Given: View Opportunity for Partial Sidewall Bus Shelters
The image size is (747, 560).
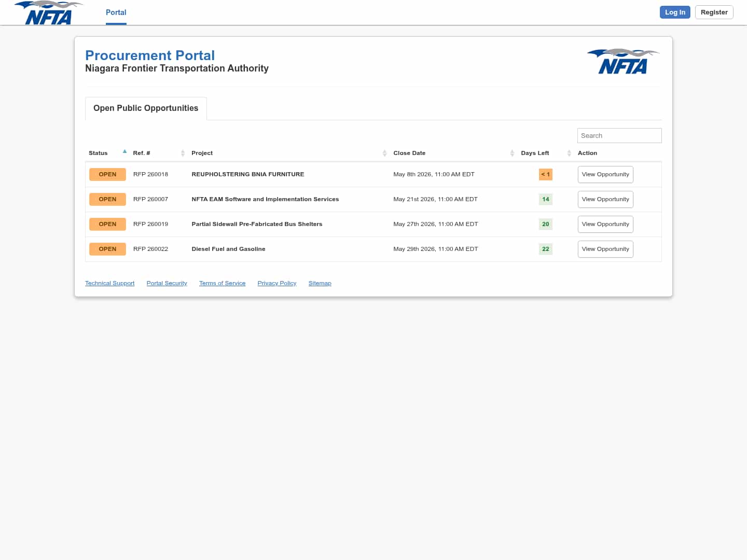Looking at the screenshot, I should [x=605, y=225].
